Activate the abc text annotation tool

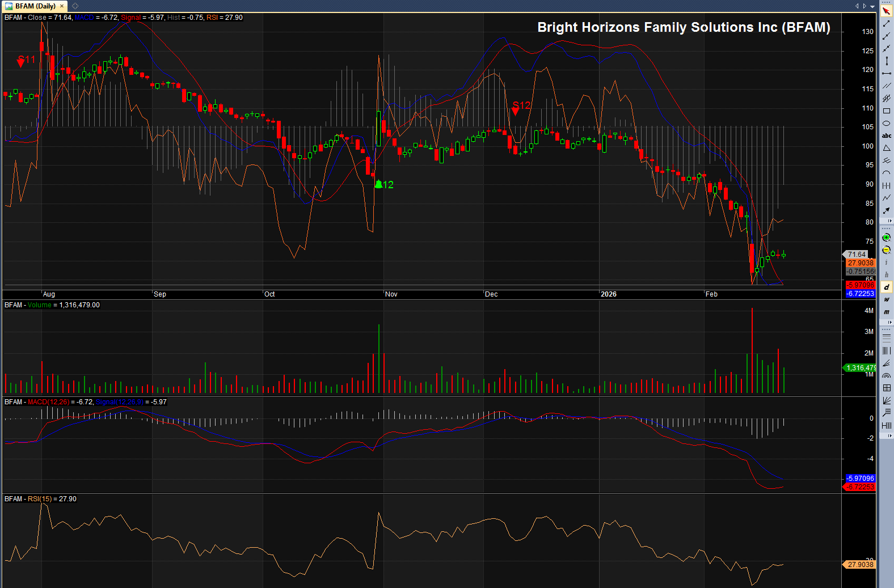pos(886,136)
